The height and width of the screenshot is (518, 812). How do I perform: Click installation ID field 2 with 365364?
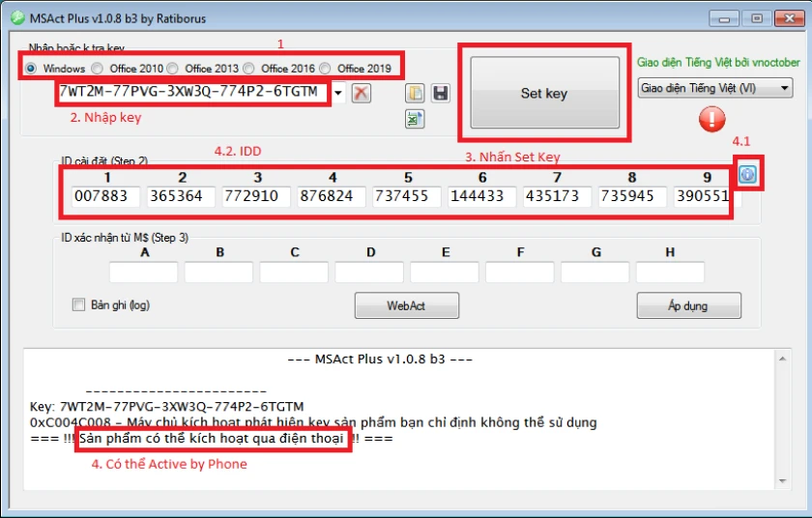[x=181, y=196]
